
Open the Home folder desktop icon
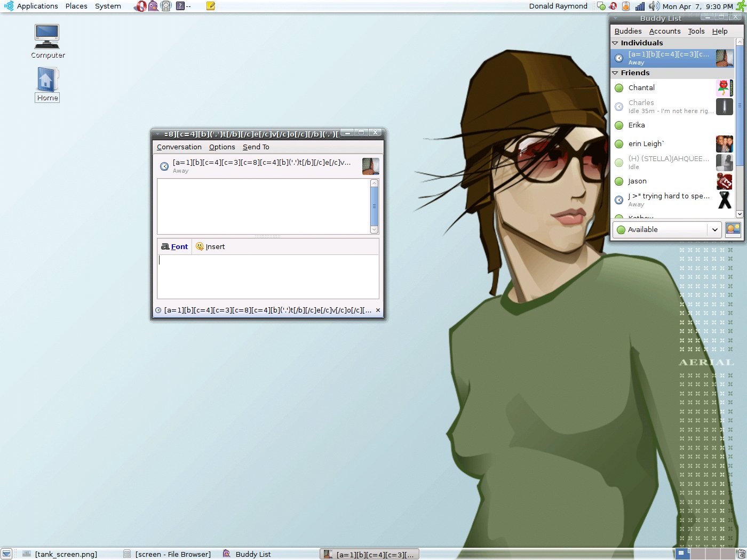pos(47,84)
